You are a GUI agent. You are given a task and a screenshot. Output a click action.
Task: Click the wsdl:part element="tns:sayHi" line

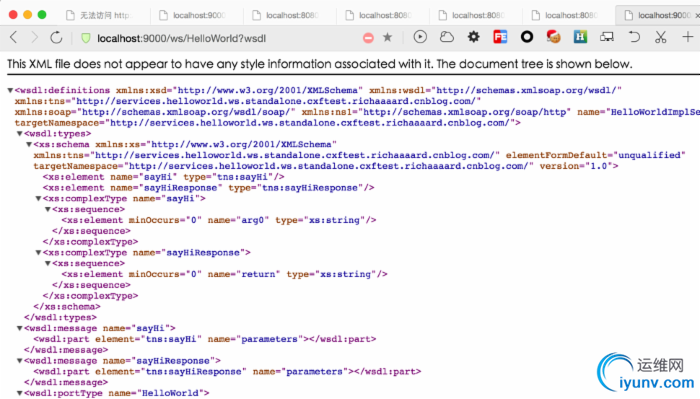pyautogui.click(x=205, y=339)
